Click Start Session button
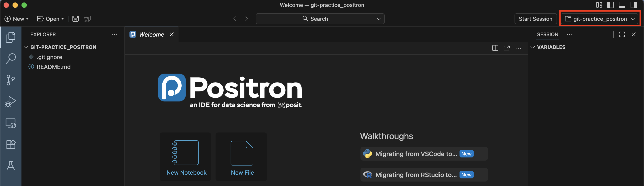Screen dimensions: 644x186 535,19
